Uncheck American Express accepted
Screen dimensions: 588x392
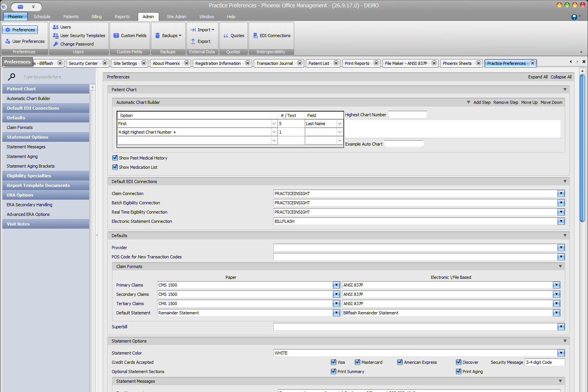point(400,362)
